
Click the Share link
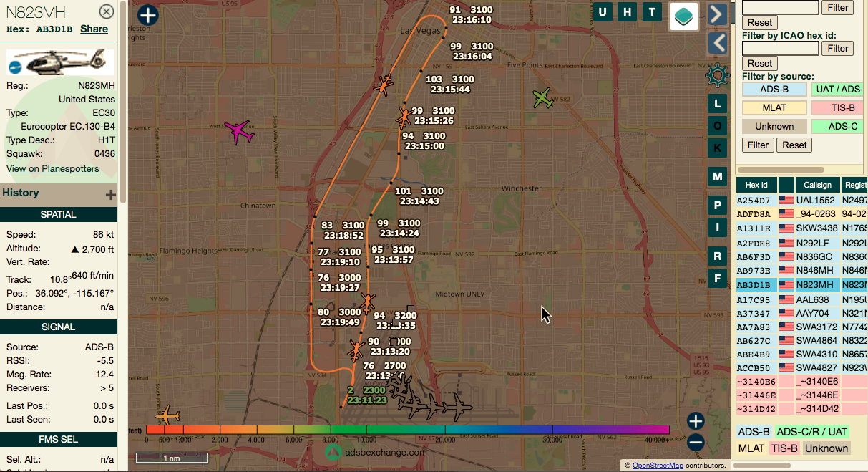[x=94, y=29]
